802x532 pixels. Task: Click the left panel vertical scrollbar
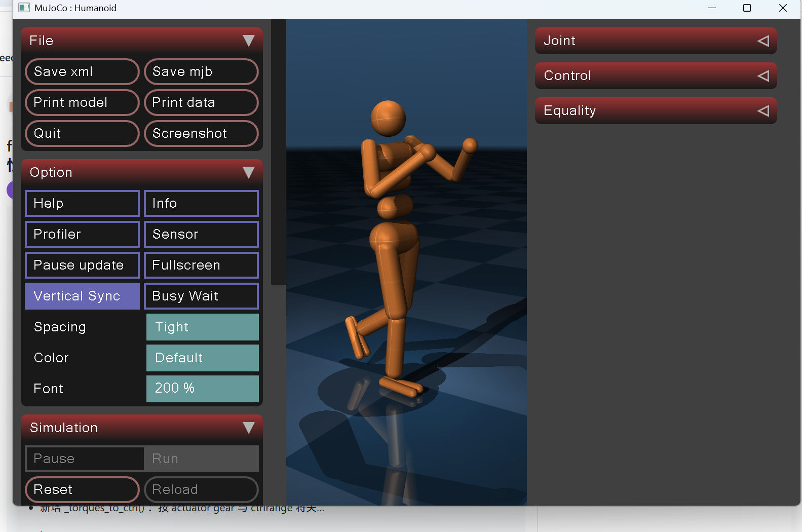279,152
